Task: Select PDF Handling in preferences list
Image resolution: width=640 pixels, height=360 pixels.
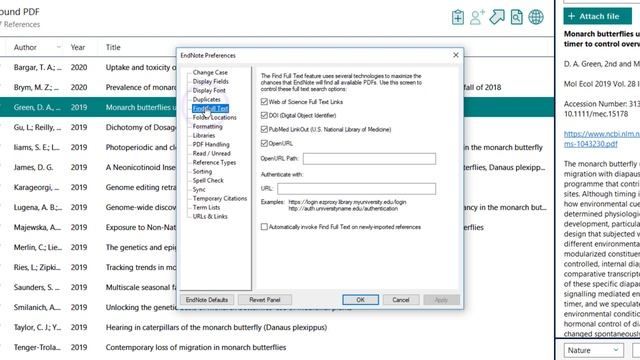Action: click(211, 144)
